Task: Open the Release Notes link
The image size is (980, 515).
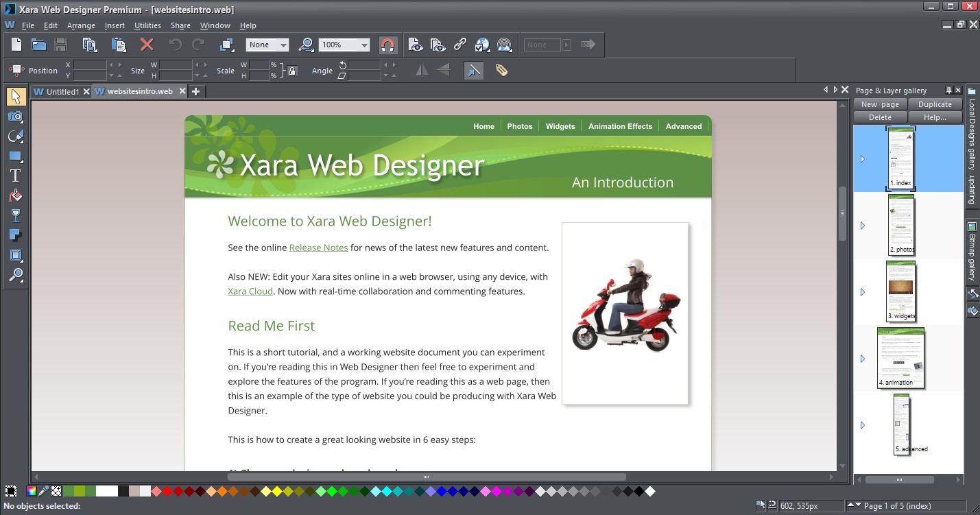Action: [318, 248]
